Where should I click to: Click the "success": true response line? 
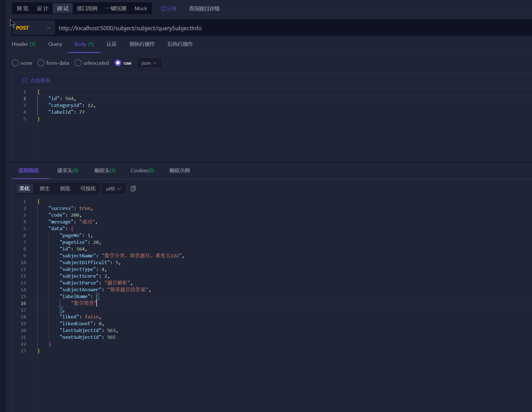(x=71, y=208)
